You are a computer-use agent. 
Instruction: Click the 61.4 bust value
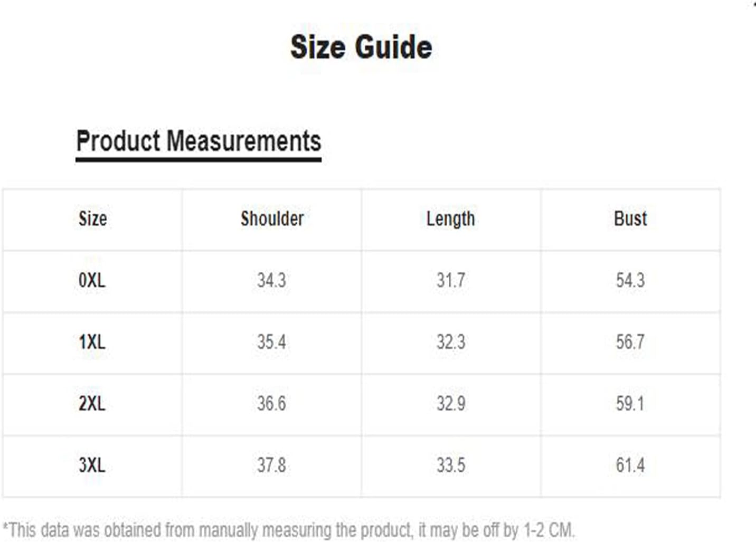tap(630, 465)
